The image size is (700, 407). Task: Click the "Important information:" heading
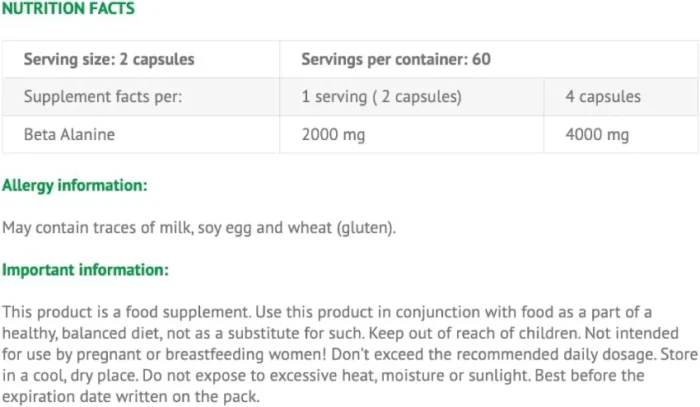click(86, 270)
